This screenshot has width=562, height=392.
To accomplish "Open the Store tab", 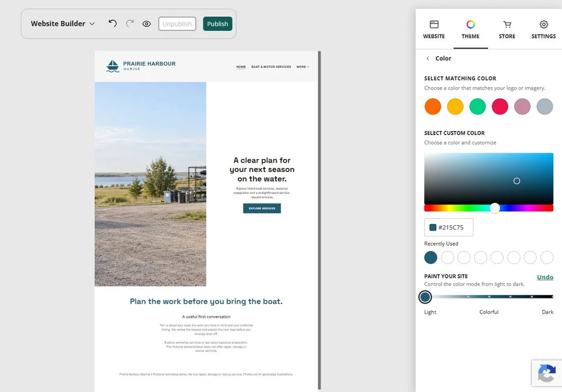I will click(x=507, y=29).
